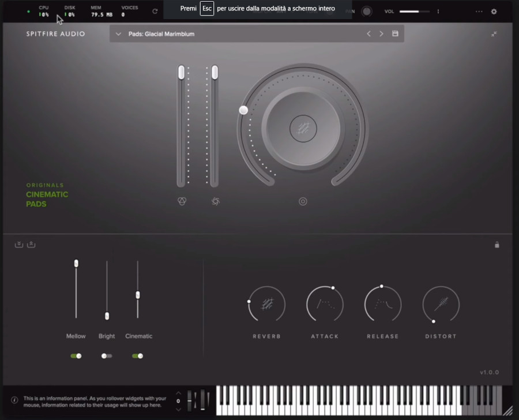519x420 pixels.
Task: Click the Mellow fader handle
Action: click(x=76, y=263)
